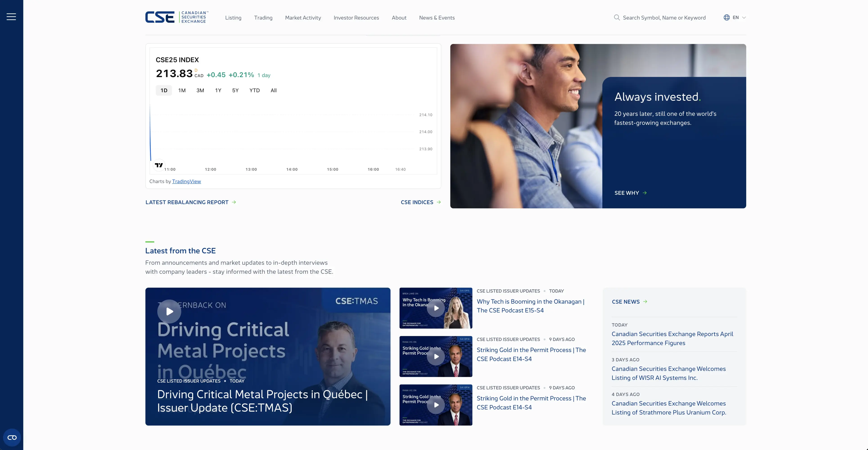Click the globe language icon
The width and height of the screenshot is (868, 450).
726,18
